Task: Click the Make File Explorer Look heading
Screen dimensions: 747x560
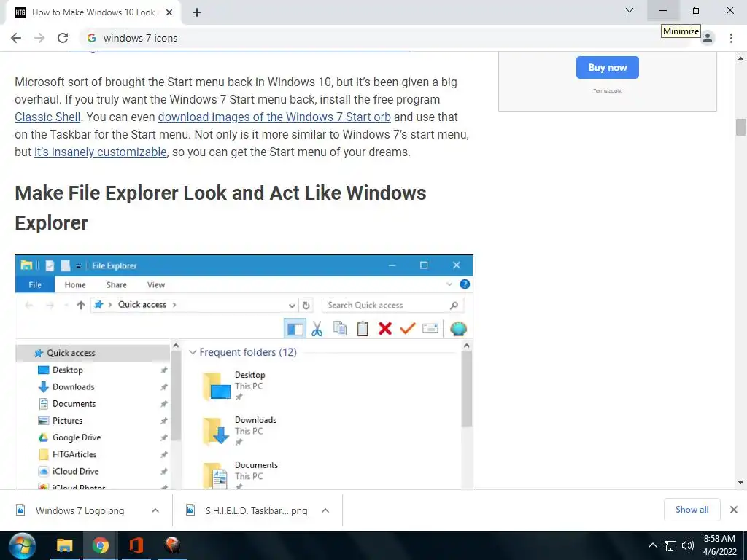Action: click(220, 208)
